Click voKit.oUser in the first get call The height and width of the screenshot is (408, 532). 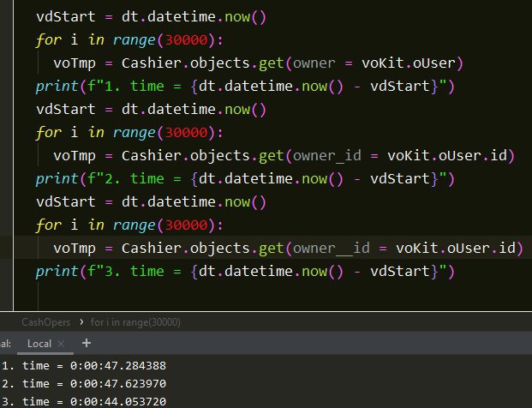tap(409, 63)
